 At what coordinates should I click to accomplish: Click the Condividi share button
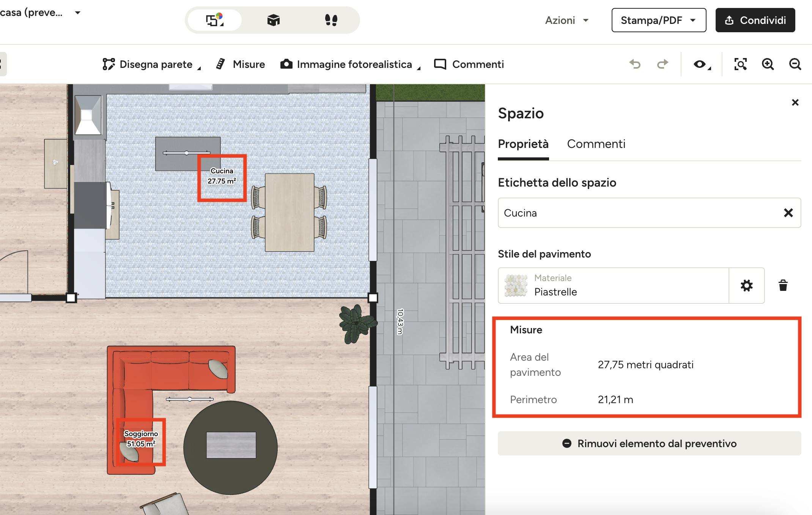point(755,20)
